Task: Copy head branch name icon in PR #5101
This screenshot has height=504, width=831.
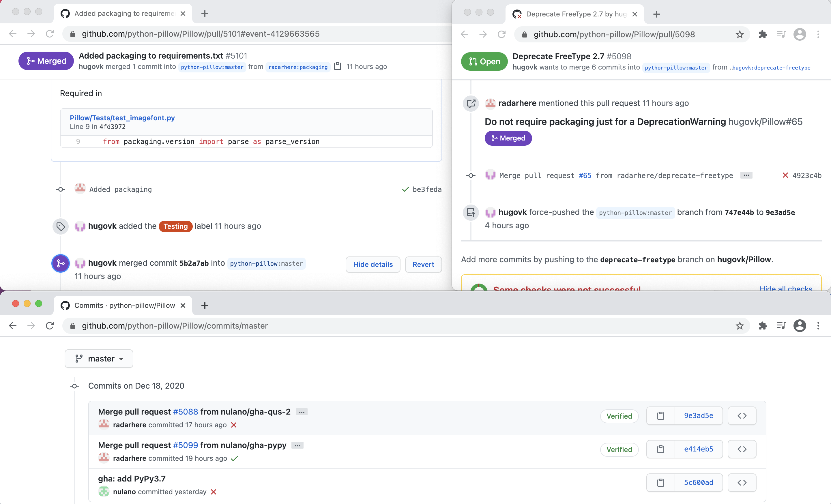Action: 338,66
